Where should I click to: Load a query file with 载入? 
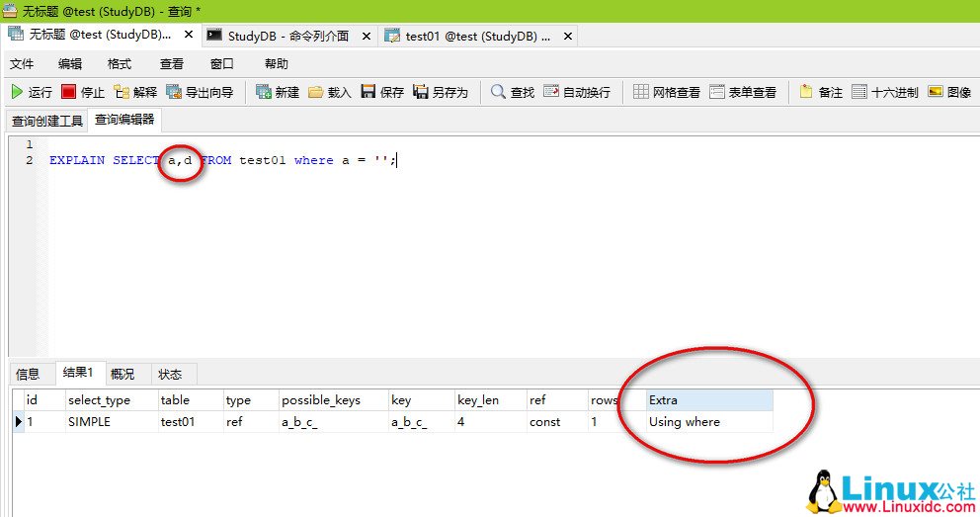tap(330, 93)
